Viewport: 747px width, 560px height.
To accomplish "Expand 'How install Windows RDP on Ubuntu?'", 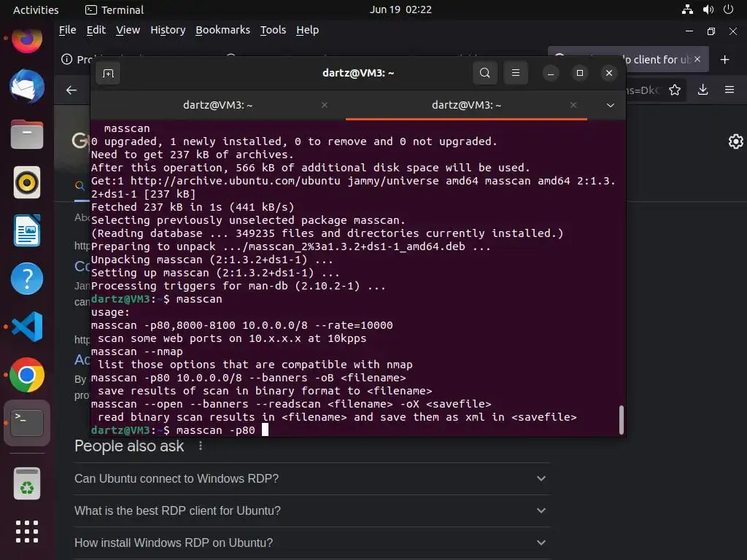I will (x=311, y=542).
